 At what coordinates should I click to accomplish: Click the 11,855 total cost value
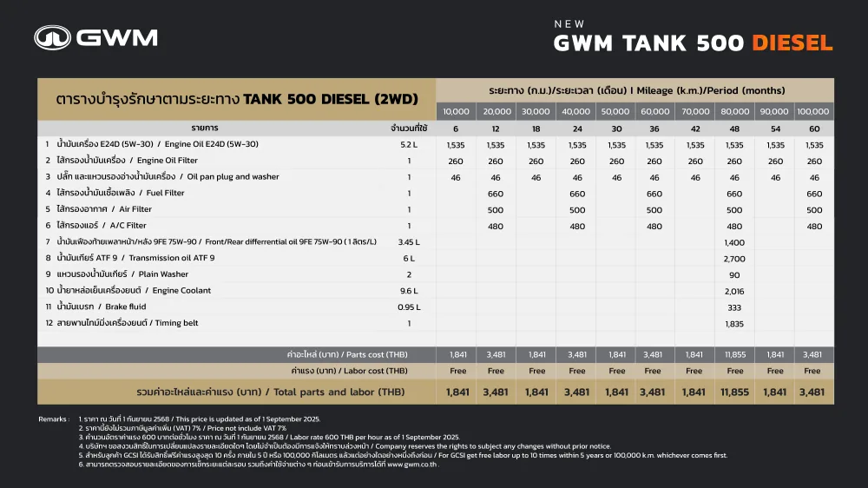click(x=734, y=392)
